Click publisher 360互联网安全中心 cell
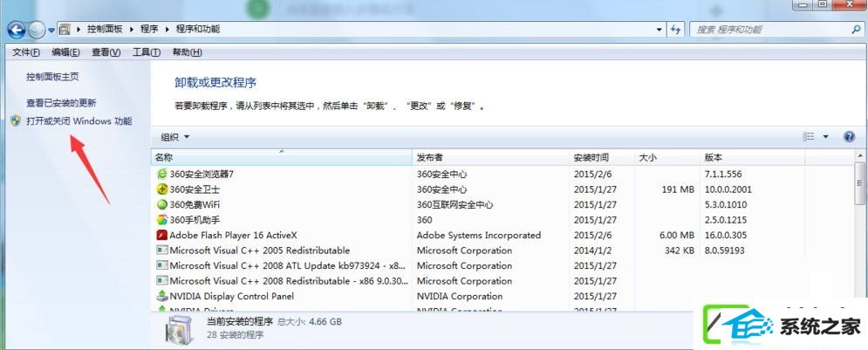868x350 pixels. [x=455, y=204]
